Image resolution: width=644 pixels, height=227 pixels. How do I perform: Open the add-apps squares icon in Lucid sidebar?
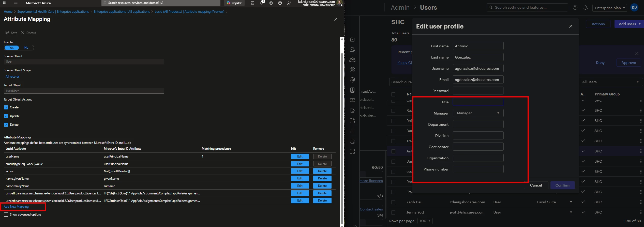352,121
